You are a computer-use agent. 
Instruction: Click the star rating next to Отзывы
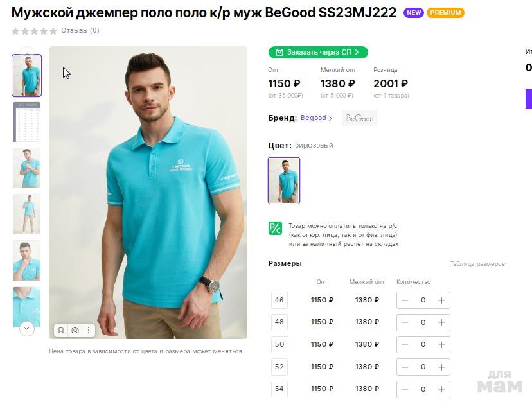pyautogui.click(x=34, y=31)
